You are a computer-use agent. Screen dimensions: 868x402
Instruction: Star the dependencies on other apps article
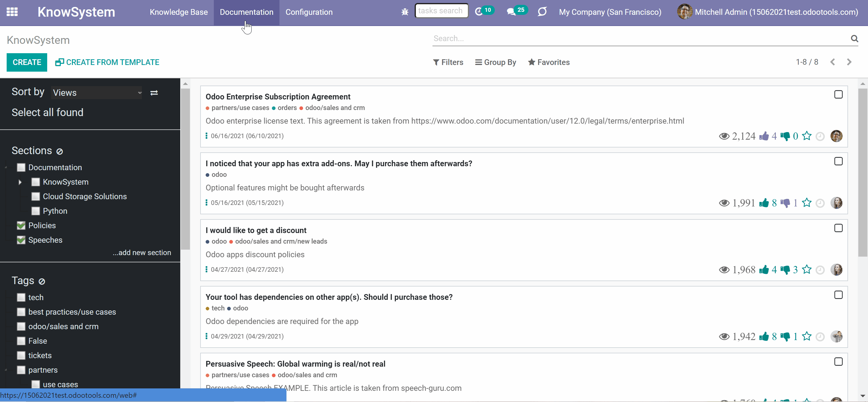[807, 336]
